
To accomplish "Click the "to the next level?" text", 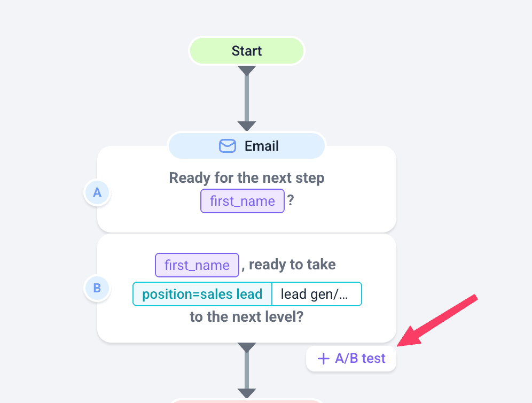I will click(247, 317).
